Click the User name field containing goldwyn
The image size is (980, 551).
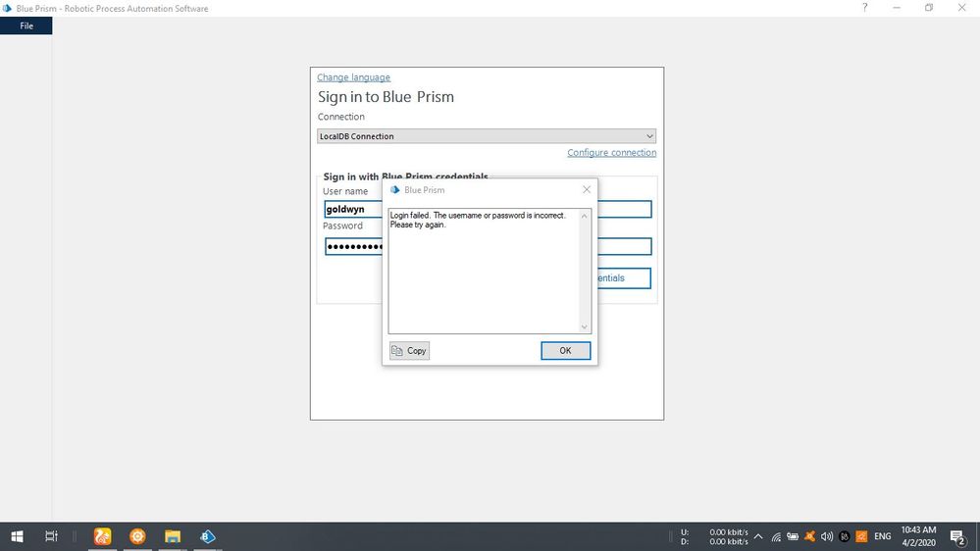click(x=353, y=209)
